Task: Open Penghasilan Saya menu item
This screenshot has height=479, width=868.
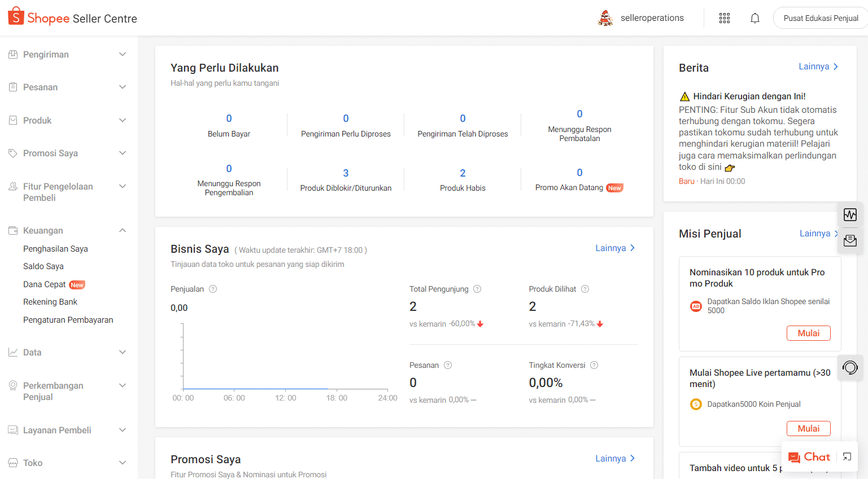Action: coord(55,249)
